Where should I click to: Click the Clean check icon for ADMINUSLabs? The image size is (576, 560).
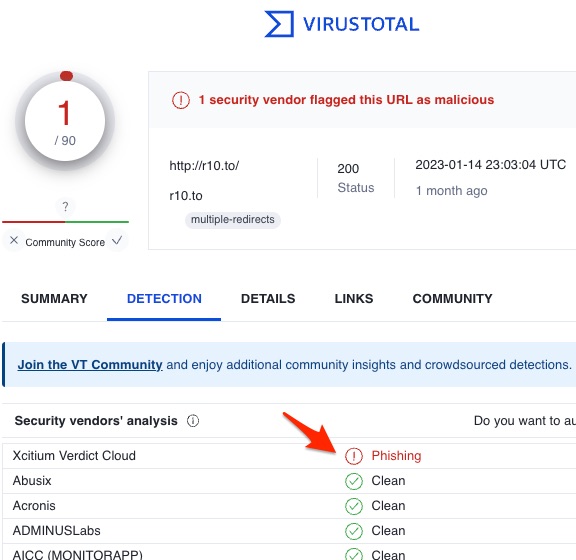[x=354, y=531]
